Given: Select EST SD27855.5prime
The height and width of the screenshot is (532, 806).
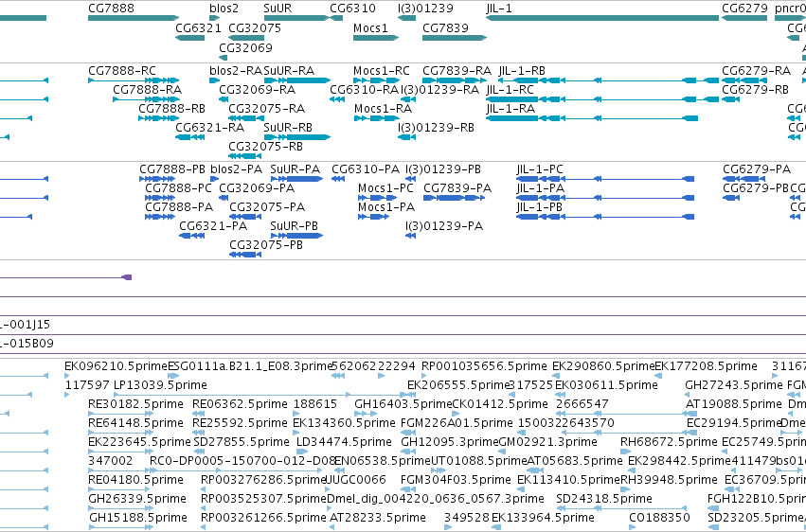Looking at the screenshot, I should pyautogui.click(x=242, y=442).
